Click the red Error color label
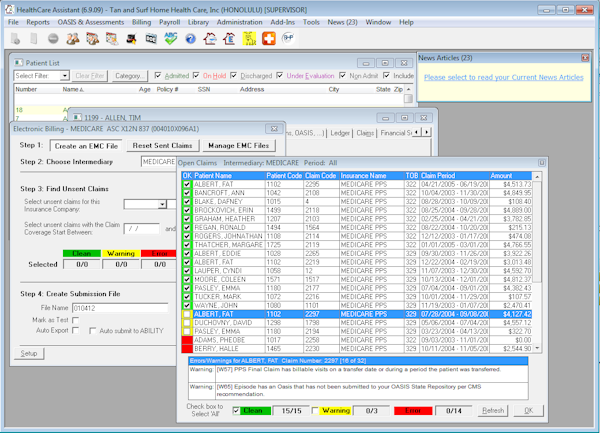This screenshot has height=433, width=600. pyautogui.click(x=413, y=411)
